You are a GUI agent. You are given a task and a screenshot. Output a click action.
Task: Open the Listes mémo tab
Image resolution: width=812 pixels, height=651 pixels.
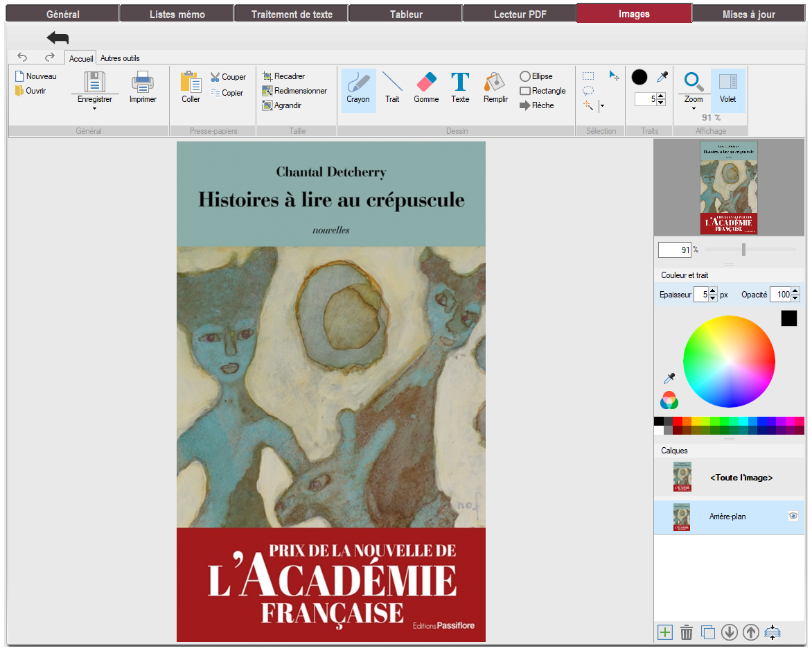(x=177, y=14)
